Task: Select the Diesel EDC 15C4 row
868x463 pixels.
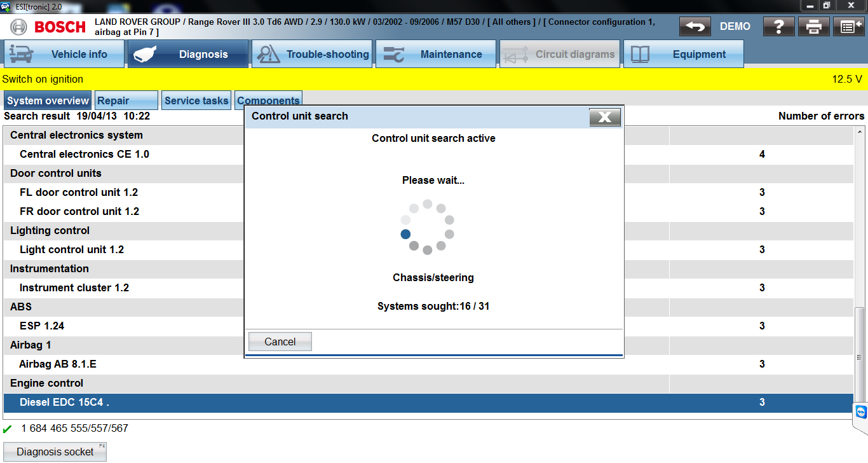Action: 64,403
